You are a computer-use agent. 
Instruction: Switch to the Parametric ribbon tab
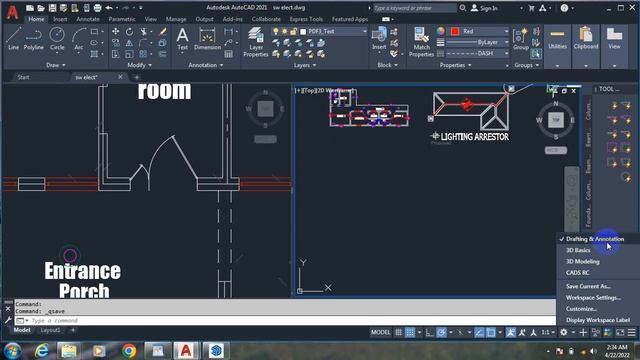tap(122, 19)
